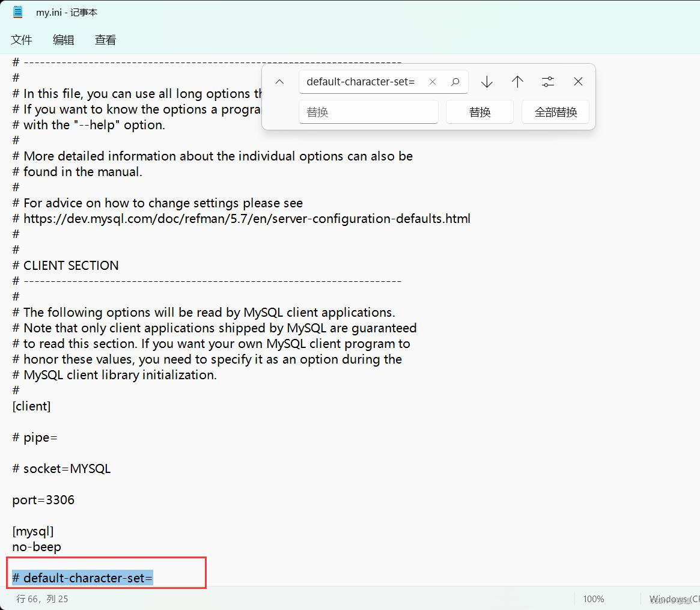Find previous with the up arrow

coord(517,82)
